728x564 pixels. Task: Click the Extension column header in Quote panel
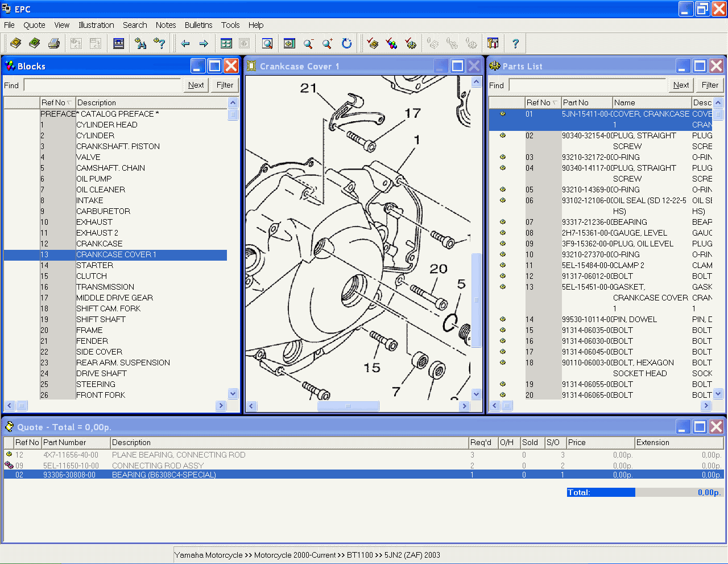point(679,442)
